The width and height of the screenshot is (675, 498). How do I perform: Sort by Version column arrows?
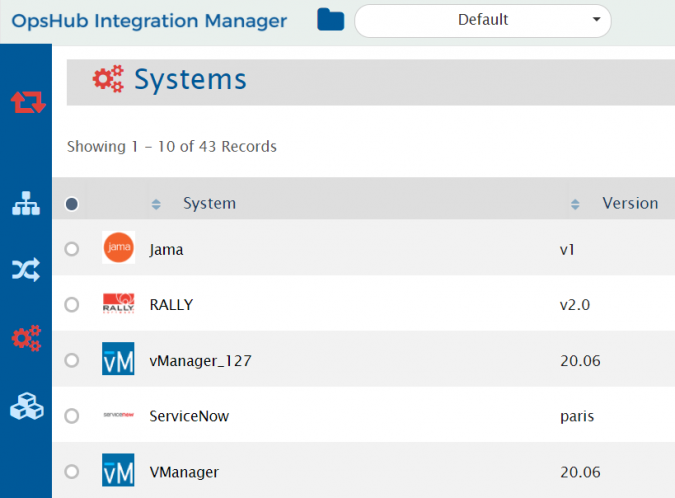(575, 204)
